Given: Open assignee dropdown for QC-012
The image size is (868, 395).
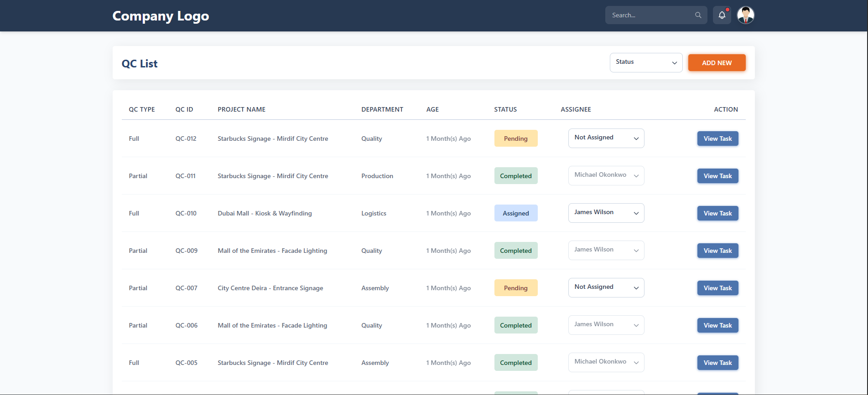Looking at the screenshot, I should [x=606, y=138].
